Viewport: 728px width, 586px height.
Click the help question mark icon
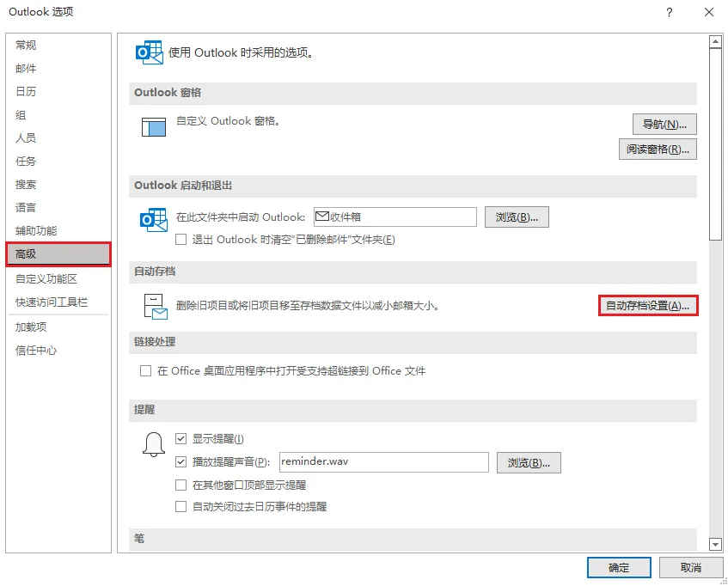pos(669,12)
